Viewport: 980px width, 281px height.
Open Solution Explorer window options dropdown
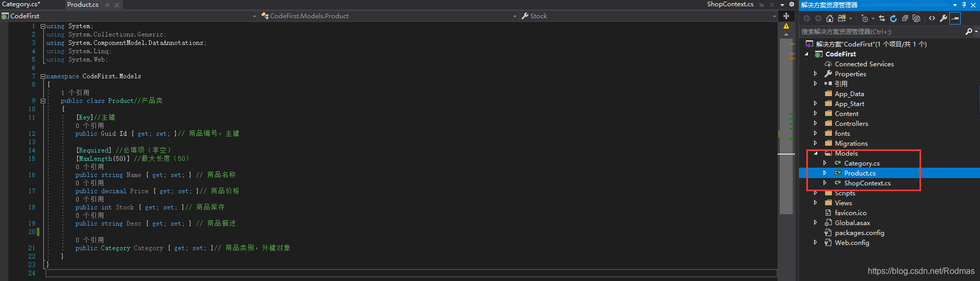point(955,5)
